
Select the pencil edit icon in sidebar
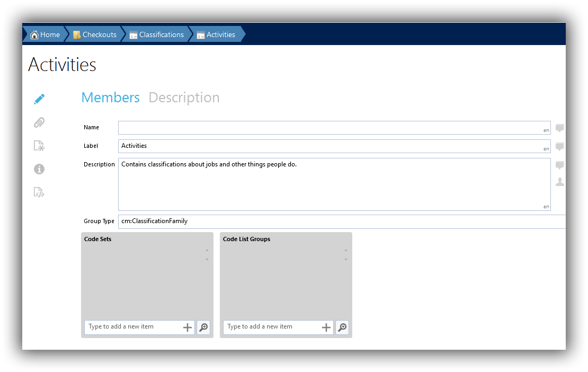pos(39,99)
